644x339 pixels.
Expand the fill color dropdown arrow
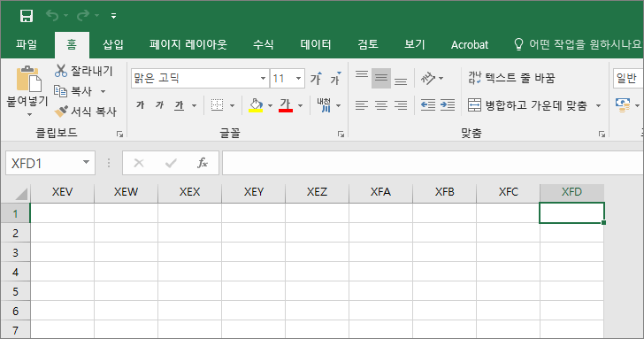[x=271, y=105]
